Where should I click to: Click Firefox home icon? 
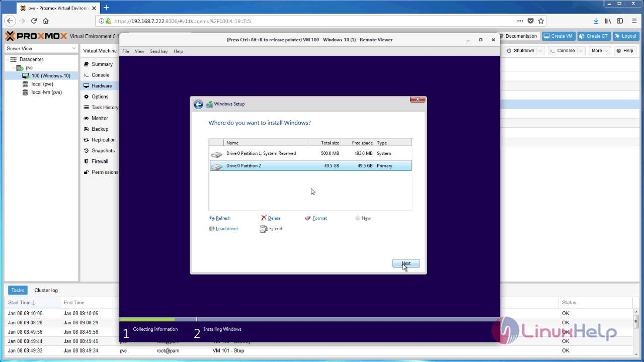pos(46,21)
